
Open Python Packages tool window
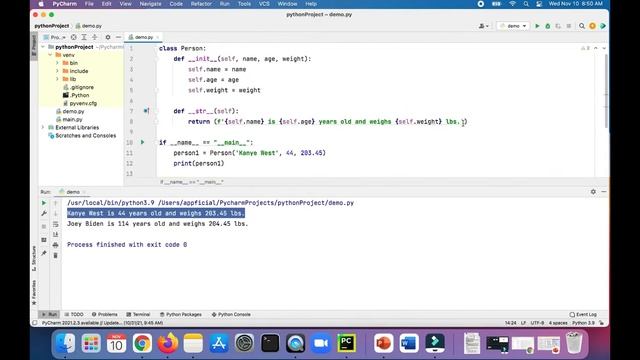(180, 314)
